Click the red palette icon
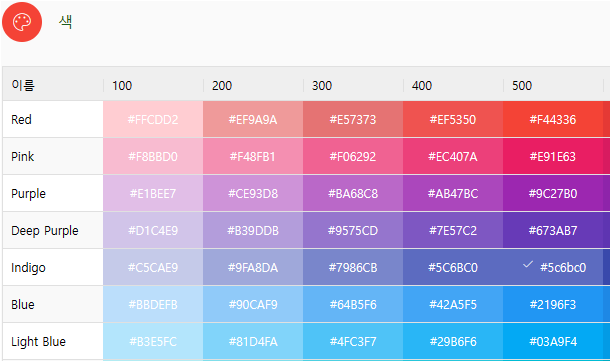 pyautogui.click(x=22, y=22)
